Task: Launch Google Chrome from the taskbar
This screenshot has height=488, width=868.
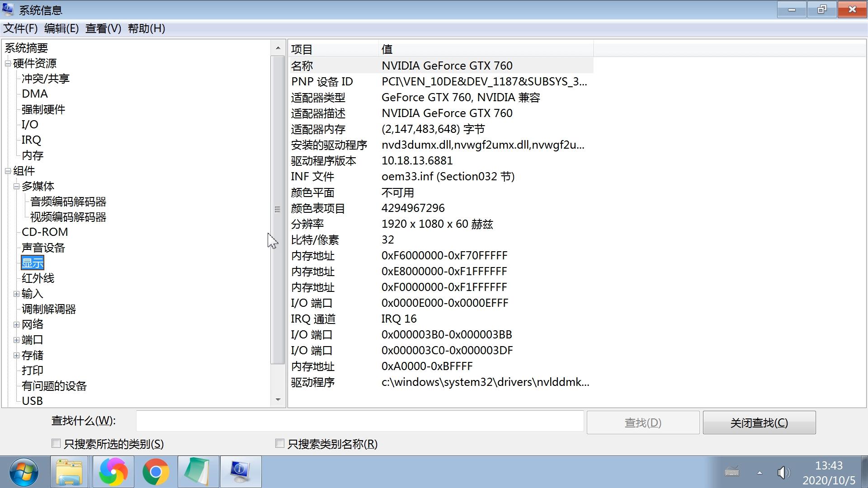Action: (x=156, y=472)
